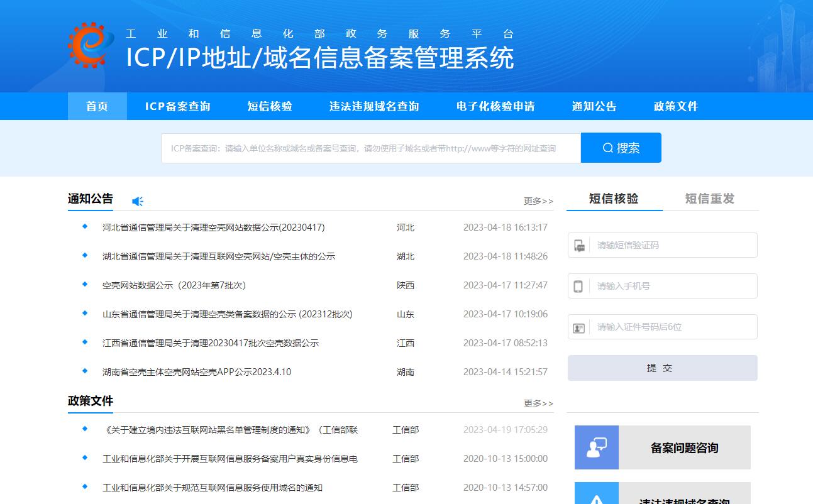Click the SMS code icon in verification field
The height and width of the screenshot is (504, 813).
click(579, 245)
